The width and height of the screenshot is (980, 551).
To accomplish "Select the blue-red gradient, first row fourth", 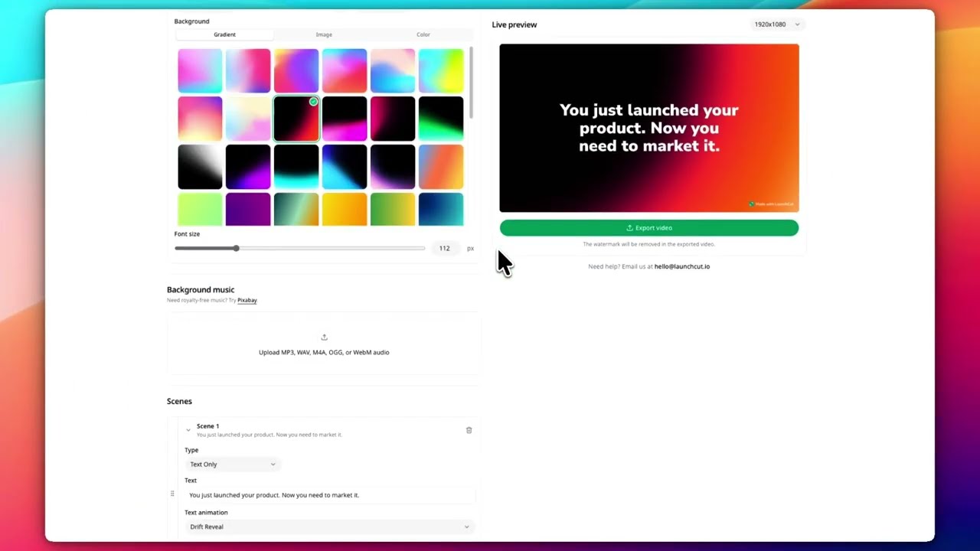I will tap(345, 70).
